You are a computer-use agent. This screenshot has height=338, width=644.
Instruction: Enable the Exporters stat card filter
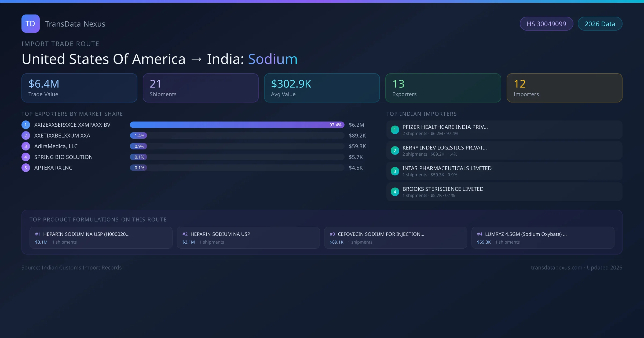[443, 88]
